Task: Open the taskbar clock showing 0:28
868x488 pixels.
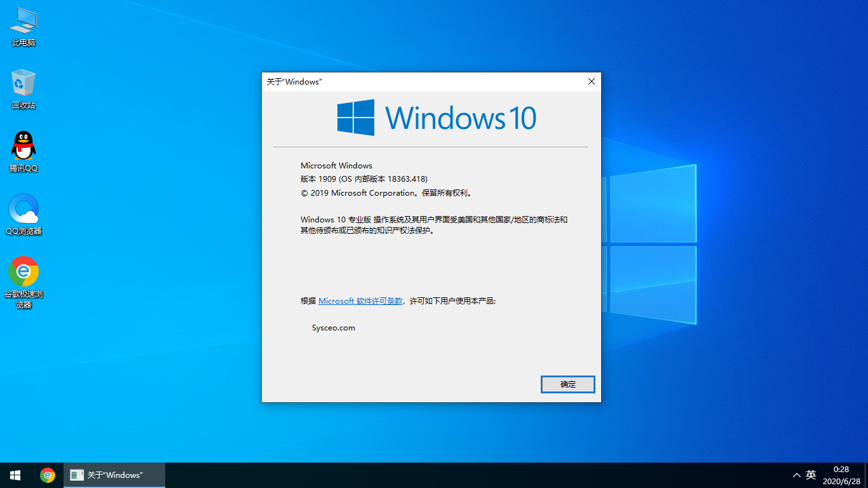Action: pyautogui.click(x=840, y=475)
